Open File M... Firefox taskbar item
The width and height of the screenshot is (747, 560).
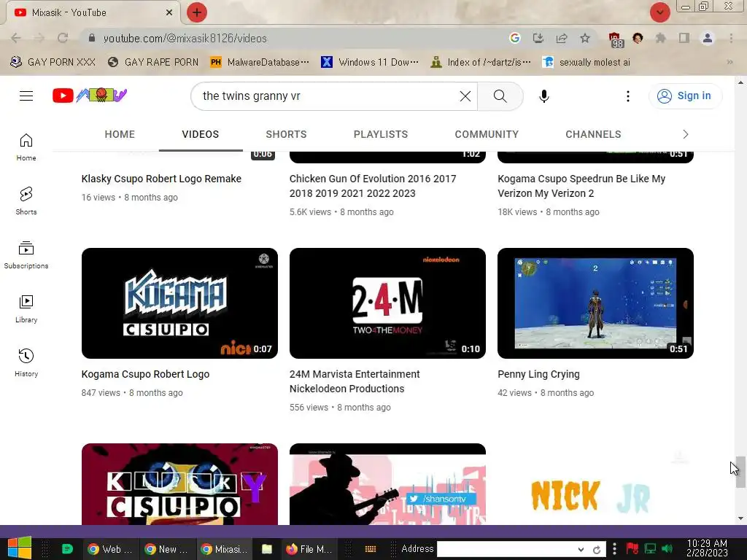309,549
